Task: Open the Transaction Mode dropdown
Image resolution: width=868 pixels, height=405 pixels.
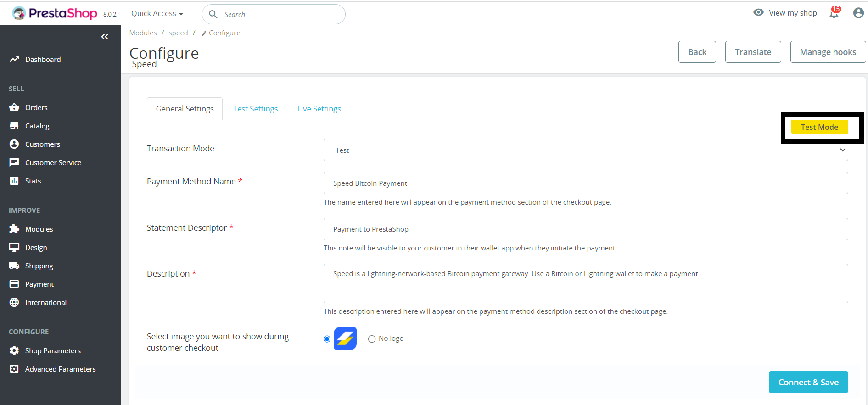Action: tap(585, 150)
